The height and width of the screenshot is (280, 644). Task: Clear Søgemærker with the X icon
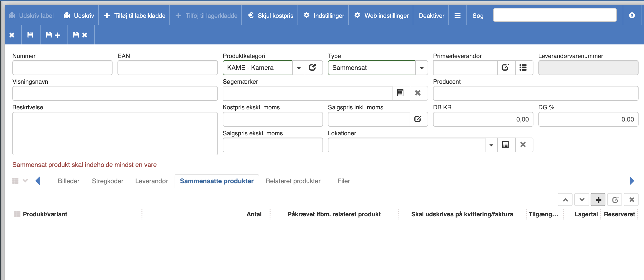[x=418, y=93]
